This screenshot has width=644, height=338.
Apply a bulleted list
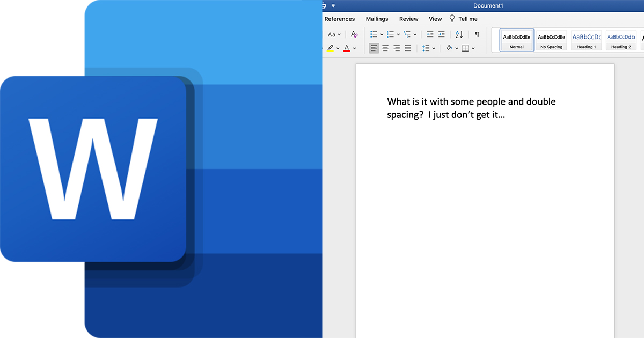point(374,34)
